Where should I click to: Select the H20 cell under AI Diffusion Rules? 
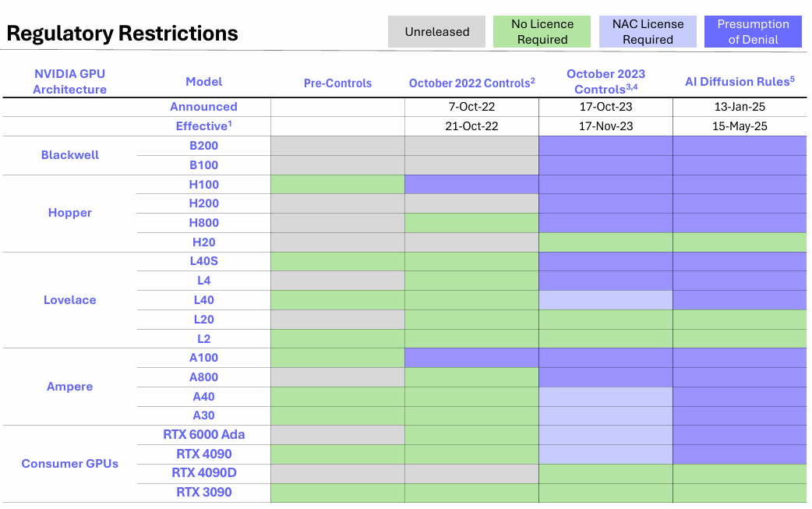(x=740, y=242)
